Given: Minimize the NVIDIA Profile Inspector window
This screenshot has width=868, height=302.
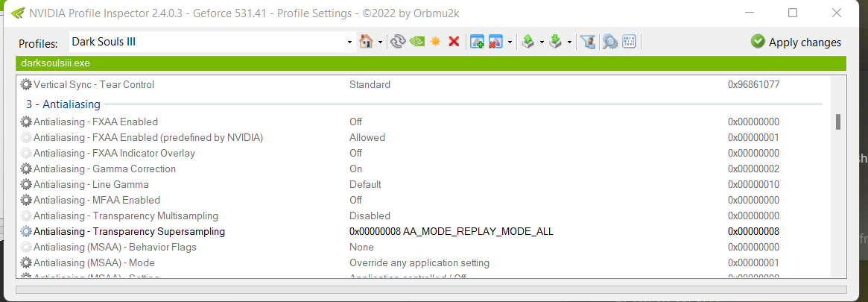Looking at the screenshot, I should (x=749, y=13).
